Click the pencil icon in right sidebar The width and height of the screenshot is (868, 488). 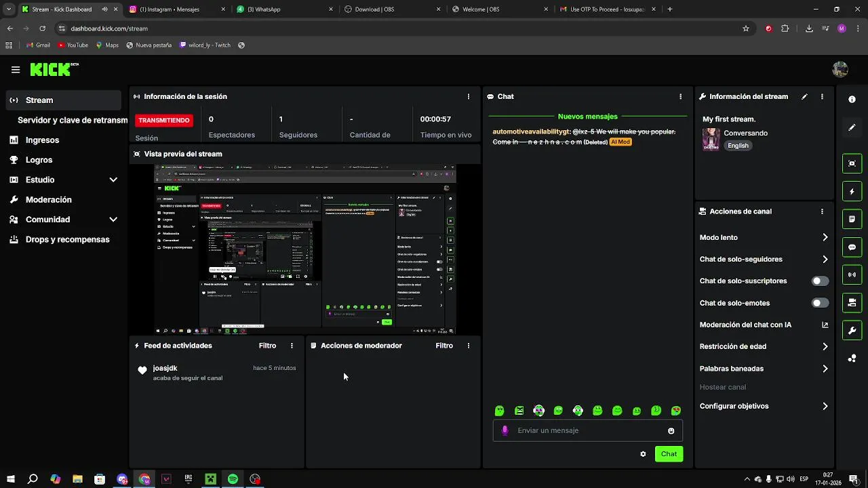(x=852, y=127)
